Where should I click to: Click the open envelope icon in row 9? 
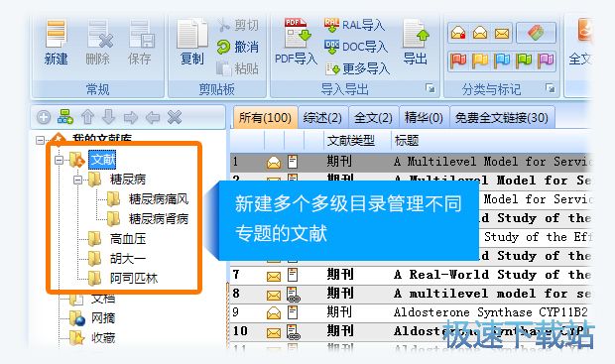pos(274,312)
